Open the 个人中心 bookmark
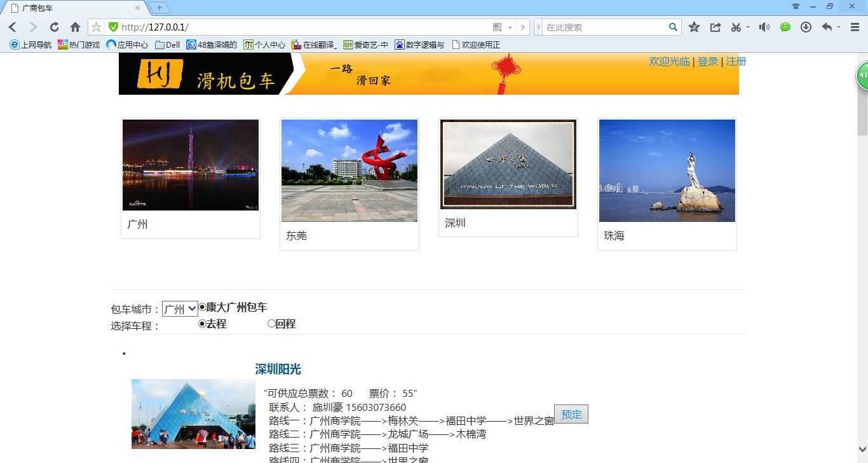The width and height of the screenshot is (868, 463). 264,45
